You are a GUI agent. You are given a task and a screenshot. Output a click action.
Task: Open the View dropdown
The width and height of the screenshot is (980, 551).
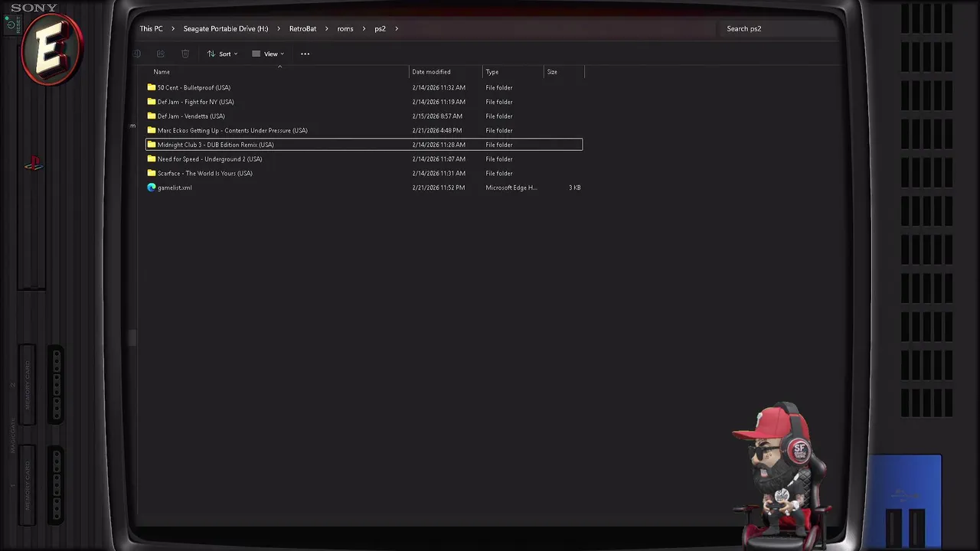268,54
